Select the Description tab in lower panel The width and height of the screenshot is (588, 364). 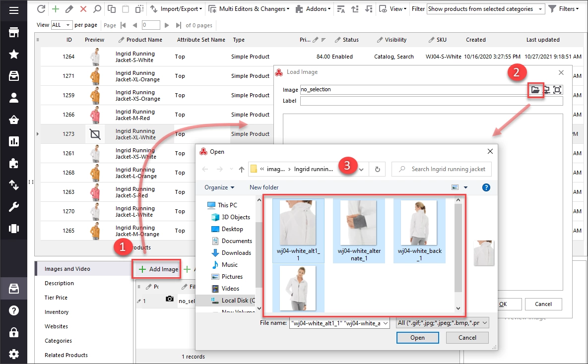(59, 283)
